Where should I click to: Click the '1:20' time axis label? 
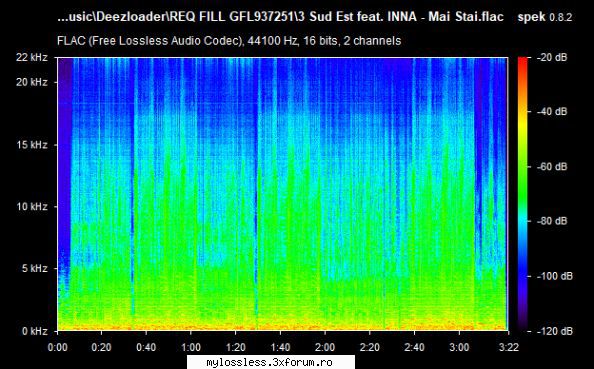[x=235, y=347]
